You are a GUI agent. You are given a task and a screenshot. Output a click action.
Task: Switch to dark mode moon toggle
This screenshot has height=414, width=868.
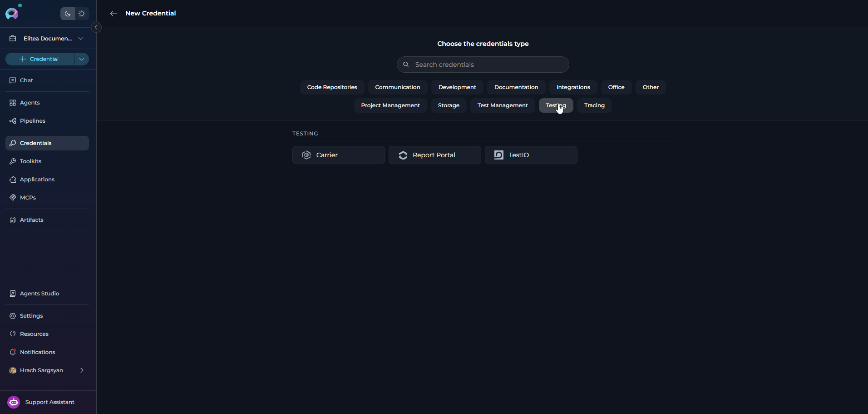pyautogui.click(x=68, y=14)
